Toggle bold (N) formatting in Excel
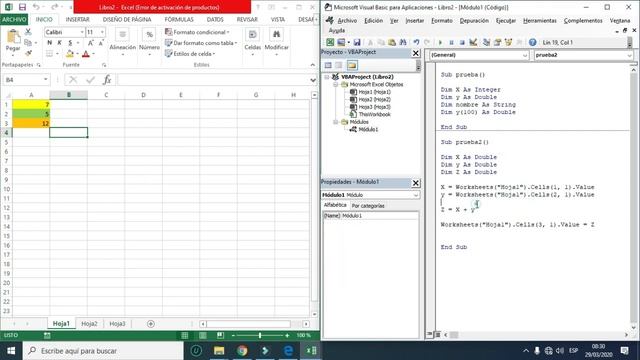640x360 pixels. (x=49, y=43)
